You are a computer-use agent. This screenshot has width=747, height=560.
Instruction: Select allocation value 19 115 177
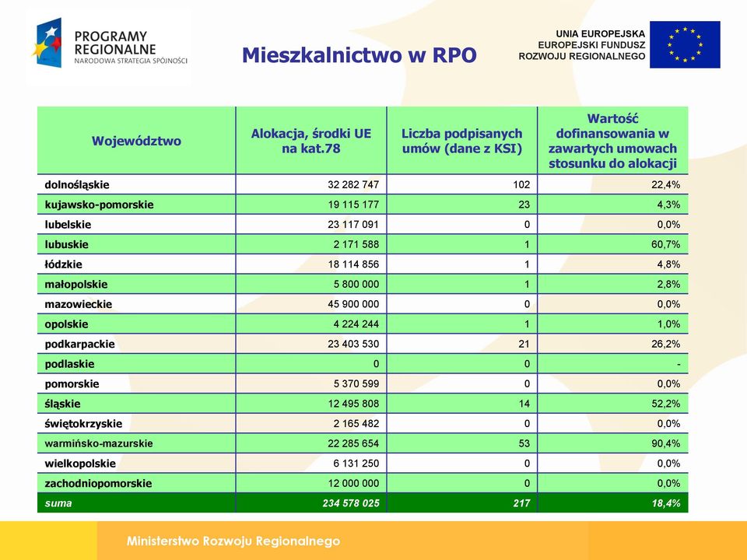pos(353,205)
